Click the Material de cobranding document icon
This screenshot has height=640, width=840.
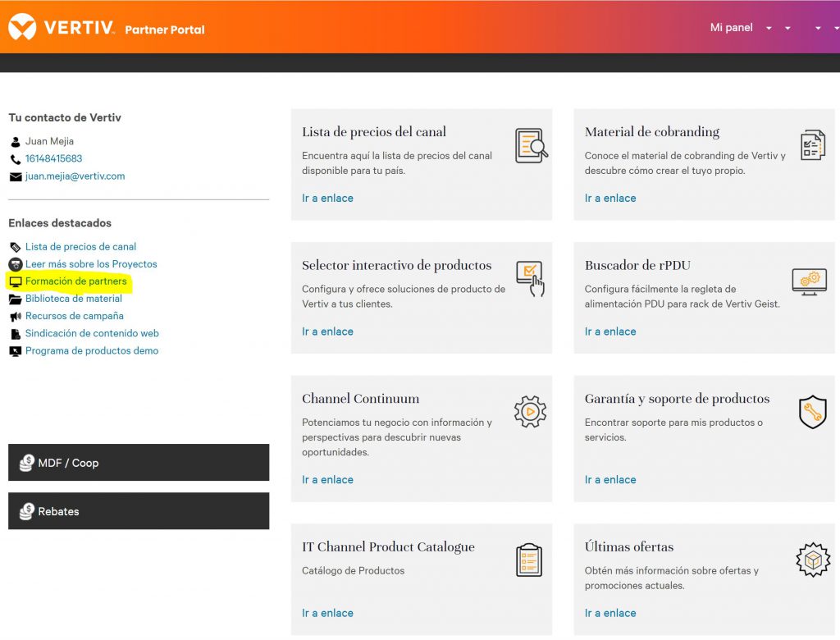point(812,145)
